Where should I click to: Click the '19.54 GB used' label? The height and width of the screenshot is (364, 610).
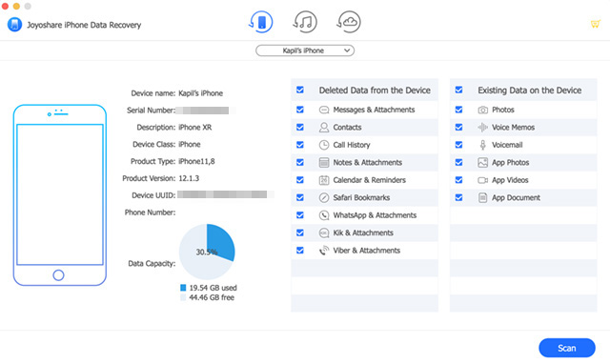click(213, 288)
